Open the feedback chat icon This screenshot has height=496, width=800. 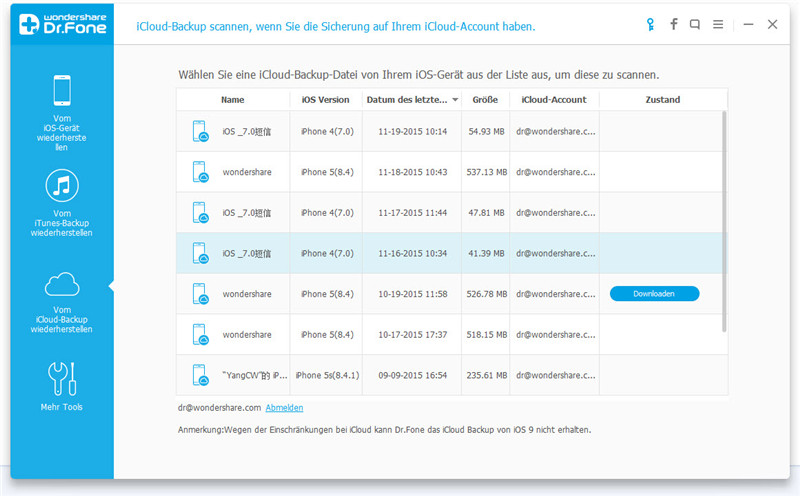[x=695, y=24]
